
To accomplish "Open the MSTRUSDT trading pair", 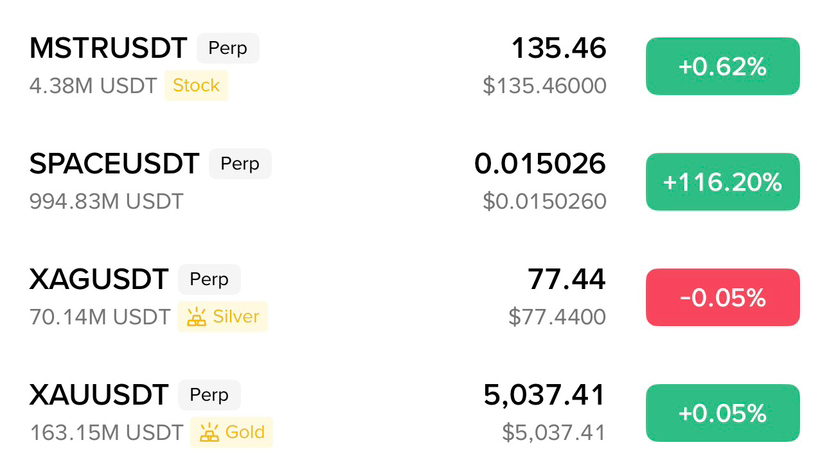I will coord(108,47).
